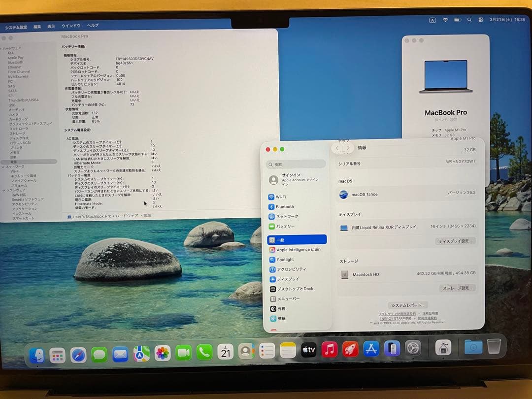Open Mail from the Dock
Viewport: 532px width, 399px height.
tap(121, 355)
